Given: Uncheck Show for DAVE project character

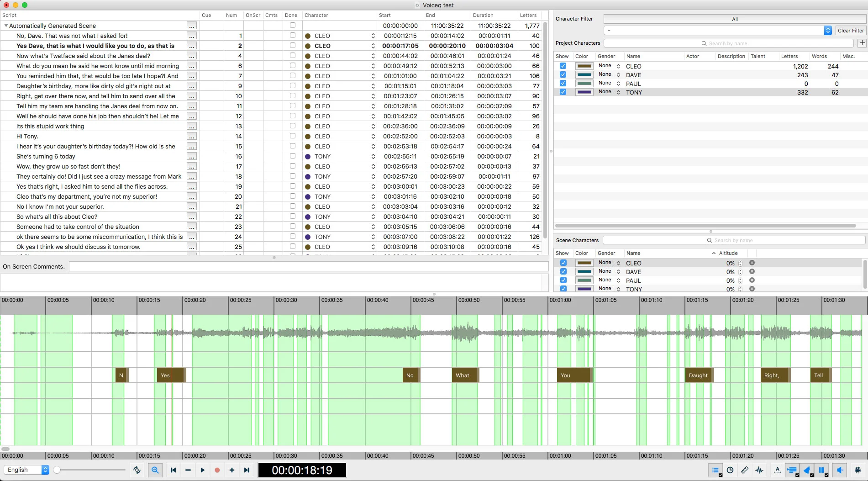Looking at the screenshot, I should click(x=563, y=74).
